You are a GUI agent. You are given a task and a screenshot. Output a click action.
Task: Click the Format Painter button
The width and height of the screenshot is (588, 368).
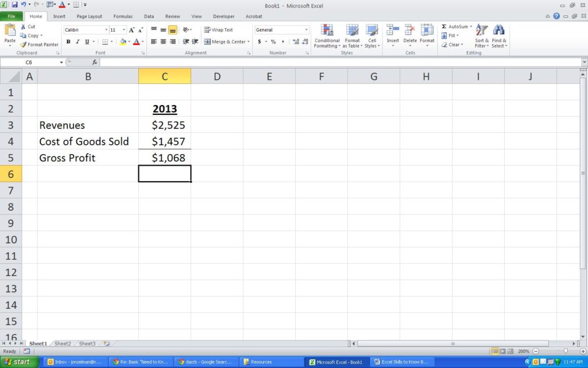(39, 44)
